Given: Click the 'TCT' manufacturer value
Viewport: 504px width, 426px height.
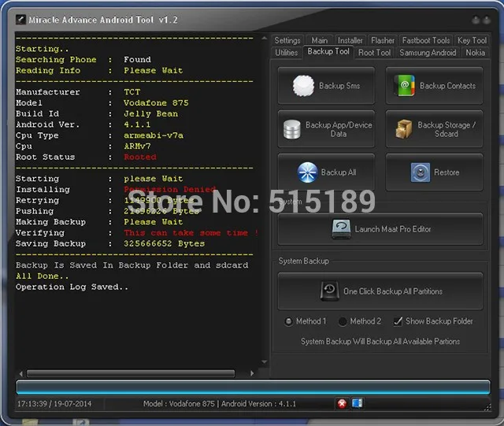Looking at the screenshot, I should coord(132,92).
